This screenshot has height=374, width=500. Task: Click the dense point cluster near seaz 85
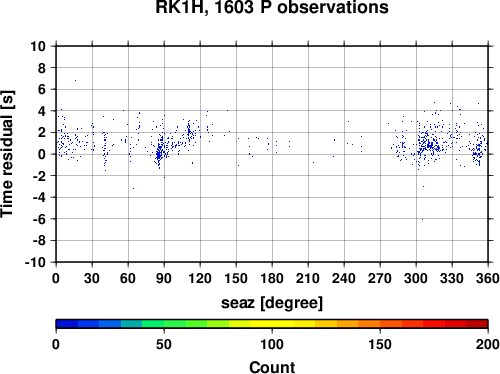coord(159,154)
